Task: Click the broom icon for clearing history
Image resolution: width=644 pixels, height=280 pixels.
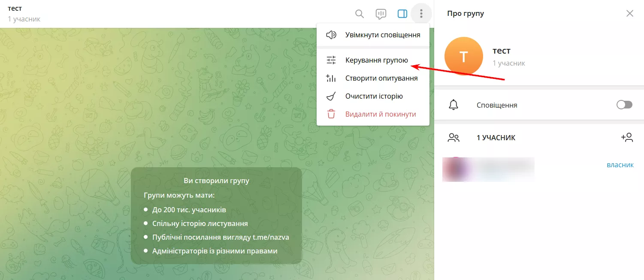Action: [x=331, y=96]
